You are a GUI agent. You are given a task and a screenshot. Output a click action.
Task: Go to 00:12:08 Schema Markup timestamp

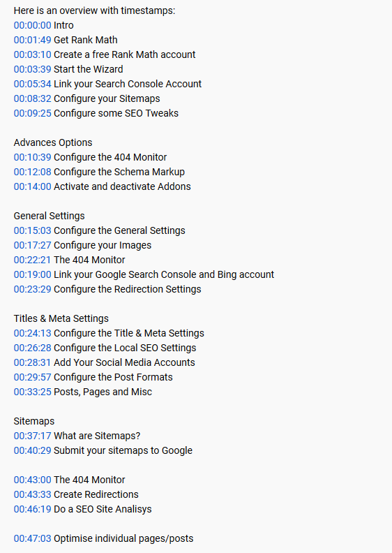[32, 172]
